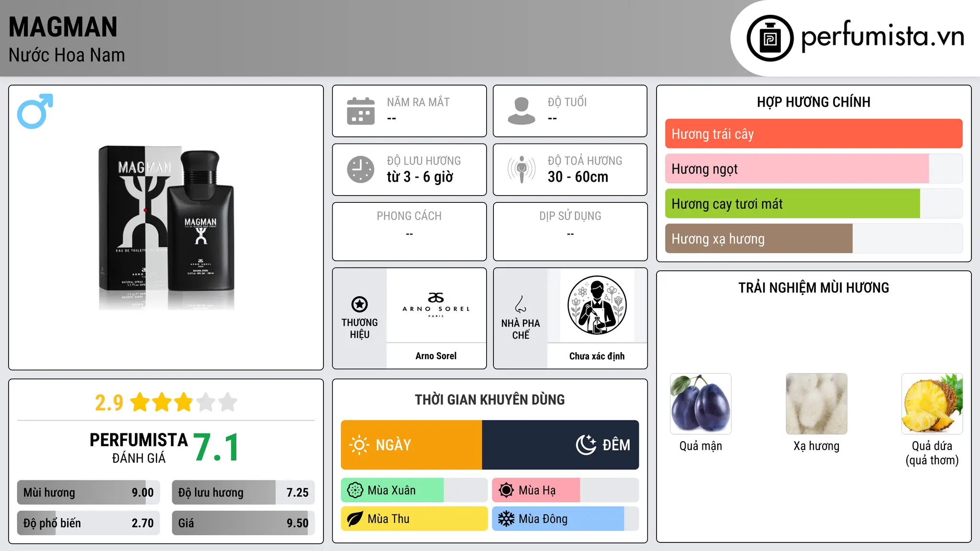Click the perfumista.vn site name

(883, 36)
